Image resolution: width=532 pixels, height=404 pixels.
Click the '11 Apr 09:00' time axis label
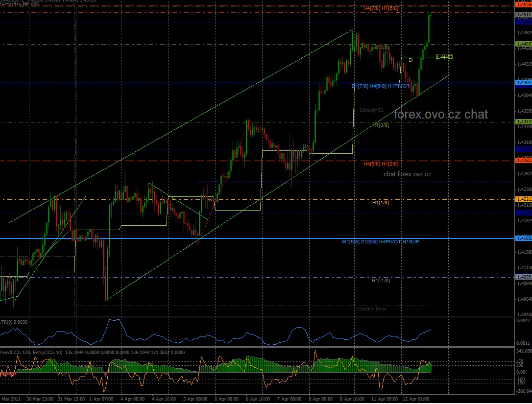point(385,399)
